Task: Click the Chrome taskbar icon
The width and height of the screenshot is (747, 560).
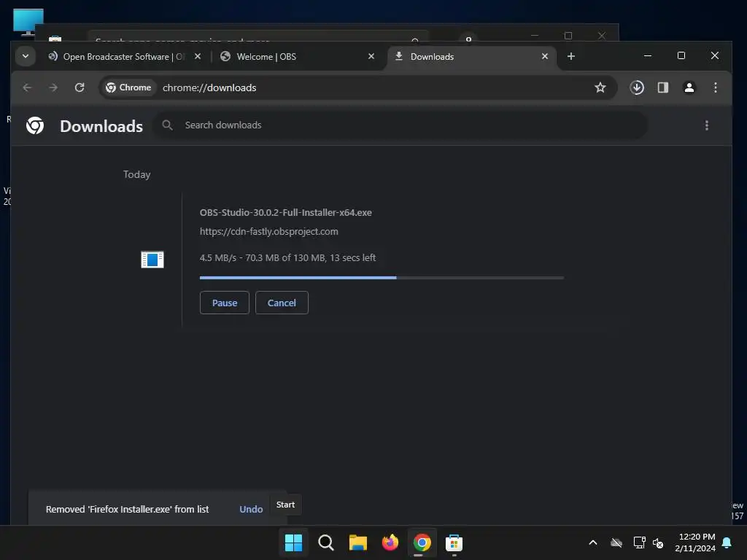Action: pyautogui.click(x=422, y=542)
